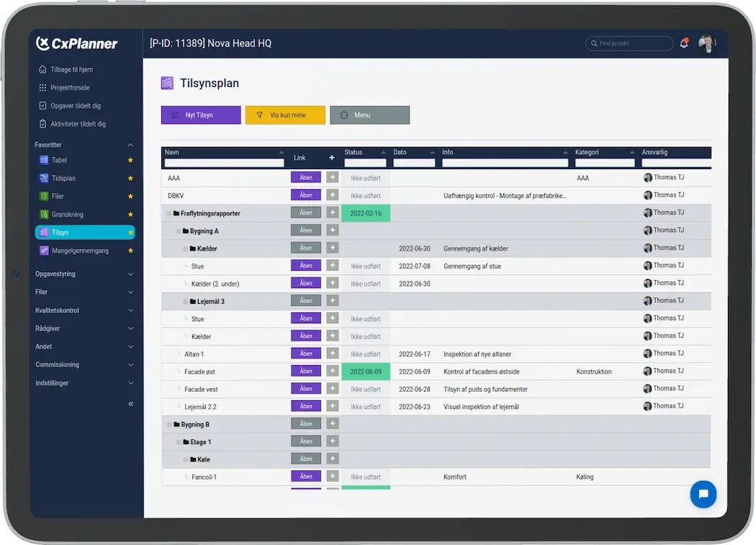Open the Tabel favorite icon

(44, 160)
